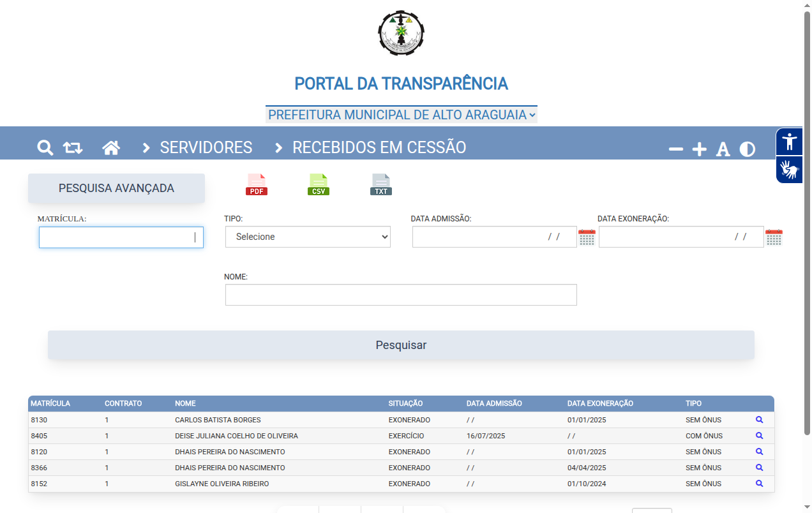Click the Portal da Transparência title
Viewport: 812px width, 513px height.
(401, 84)
